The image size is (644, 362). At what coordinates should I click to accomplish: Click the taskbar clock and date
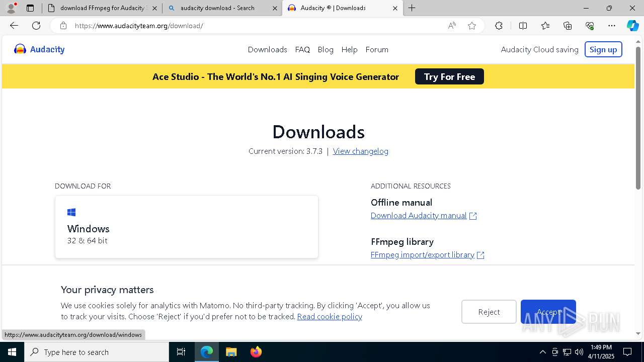pyautogui.click(x=602, y=352)
